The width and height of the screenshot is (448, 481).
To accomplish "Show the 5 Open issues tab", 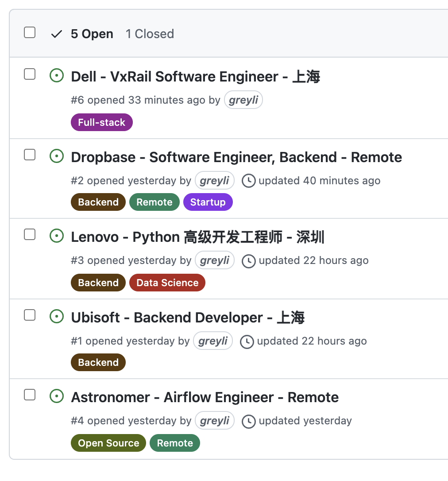I will (92, 34).
